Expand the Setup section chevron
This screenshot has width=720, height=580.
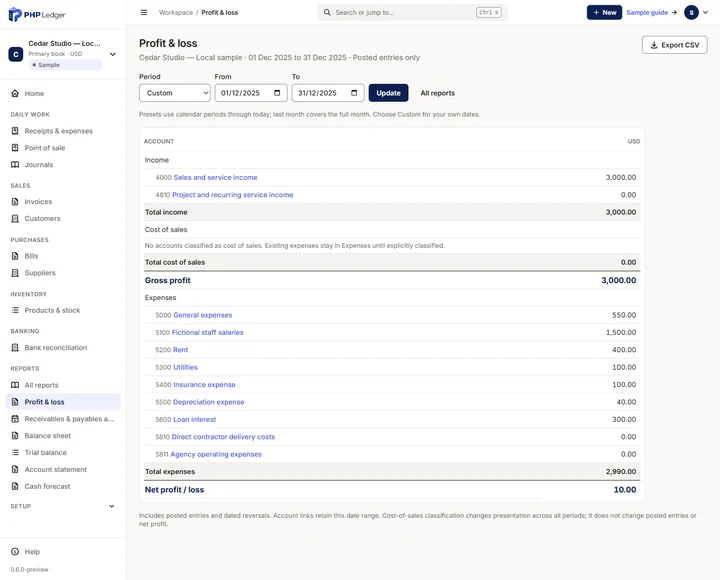(112, 506)
